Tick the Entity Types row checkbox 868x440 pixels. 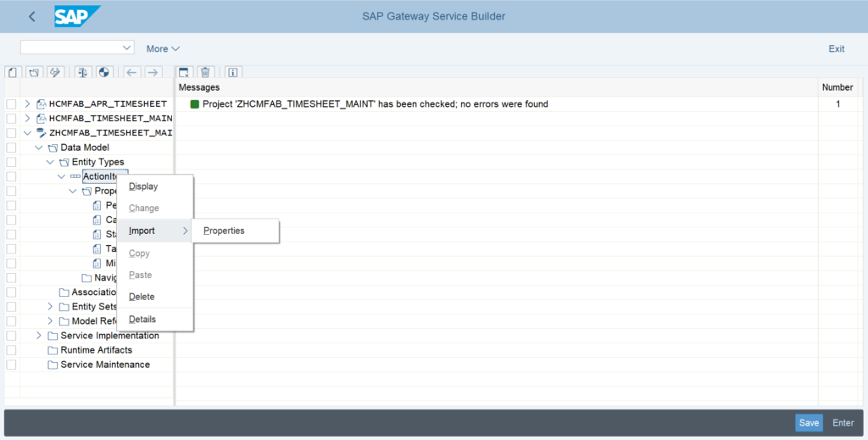pyautogui.click(x=11, y=162)
